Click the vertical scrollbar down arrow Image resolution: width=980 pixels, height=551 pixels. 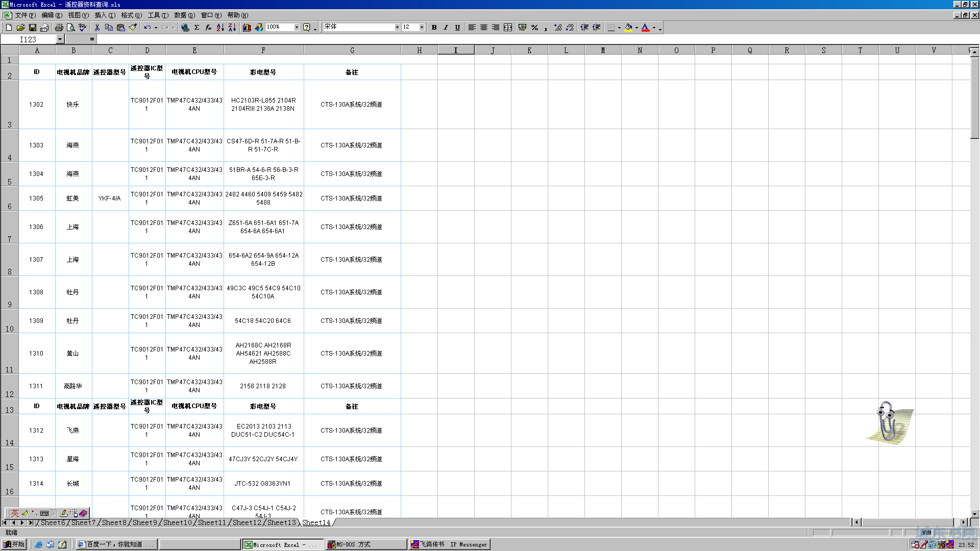tap(974, 514)
